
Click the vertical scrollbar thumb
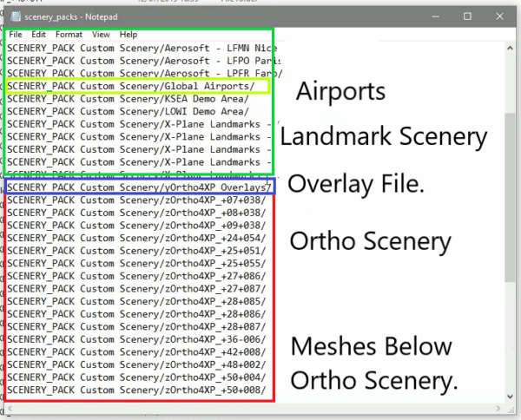510,198
